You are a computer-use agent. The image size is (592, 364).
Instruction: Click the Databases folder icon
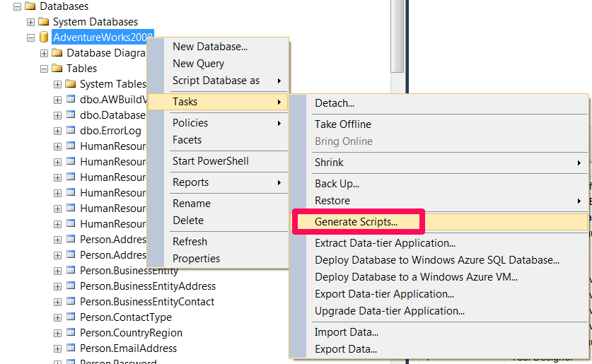30,6
